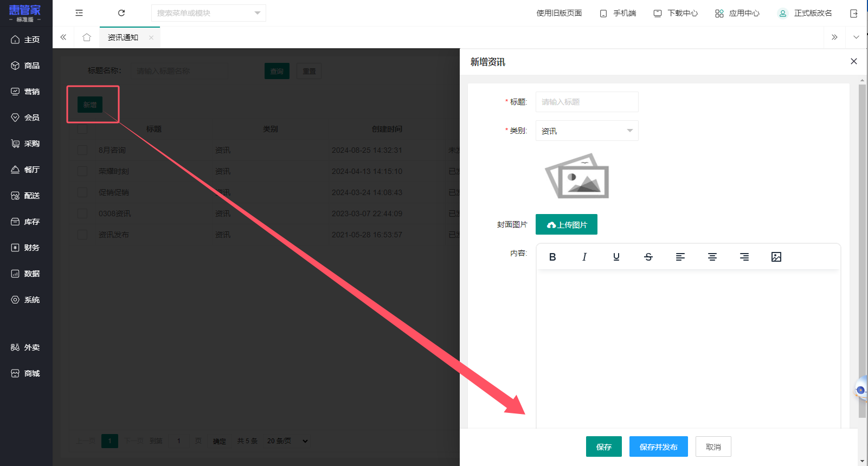This screenshot has width=868, height=466.
Task: Collapse the sidebar with menu icon
Action: pos(79,13)
